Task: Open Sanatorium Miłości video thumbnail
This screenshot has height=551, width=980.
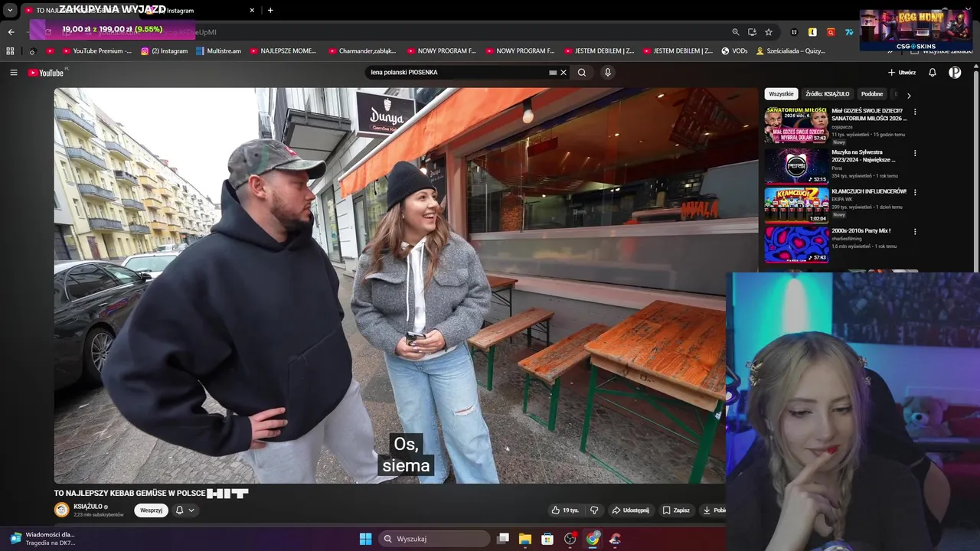Action: [796, 125]
